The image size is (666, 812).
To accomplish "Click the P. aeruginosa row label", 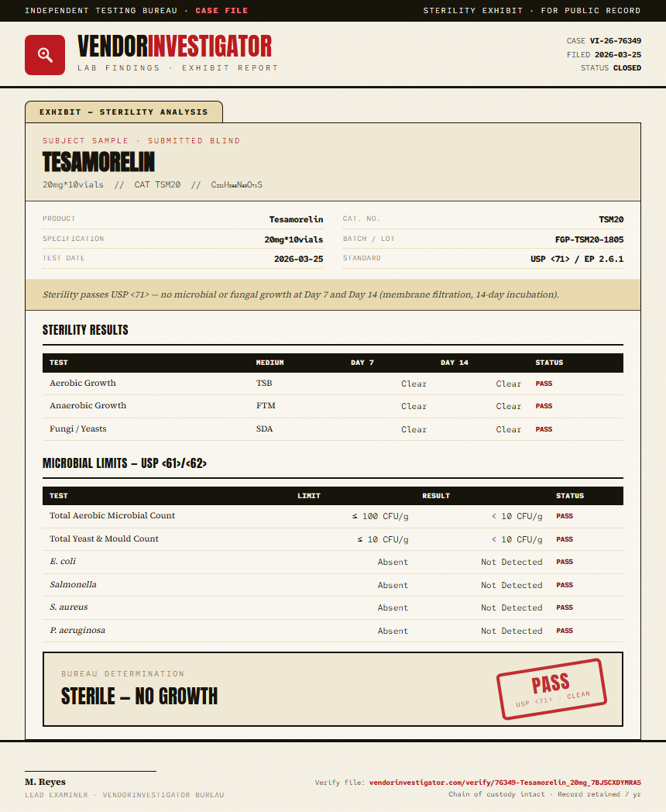I will coord(77,630).
